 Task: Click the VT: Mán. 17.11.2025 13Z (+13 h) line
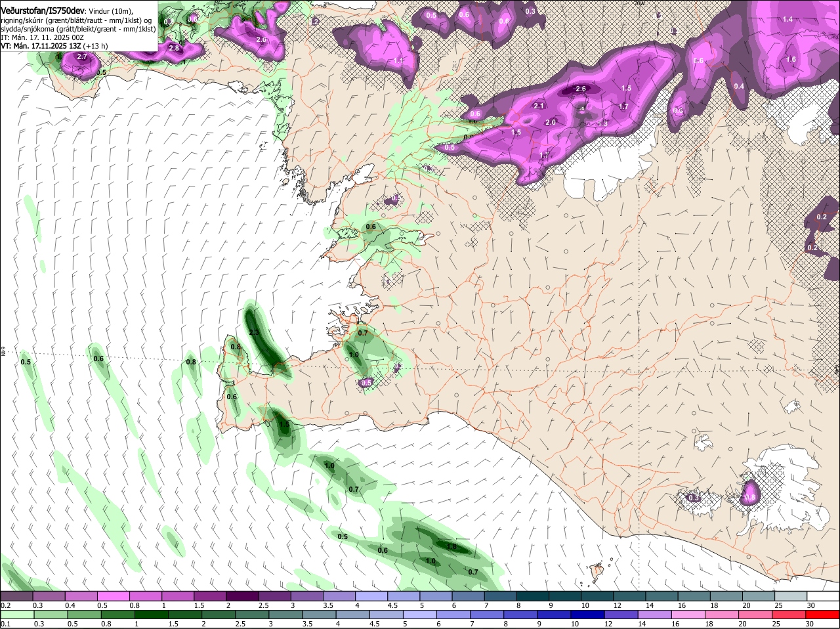(x=54, y=46)
